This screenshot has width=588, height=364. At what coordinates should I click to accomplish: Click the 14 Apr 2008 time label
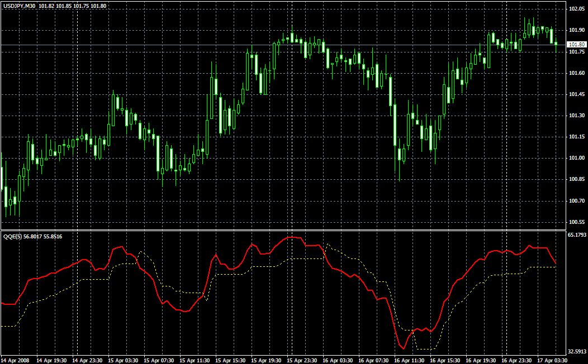[15, 360]
